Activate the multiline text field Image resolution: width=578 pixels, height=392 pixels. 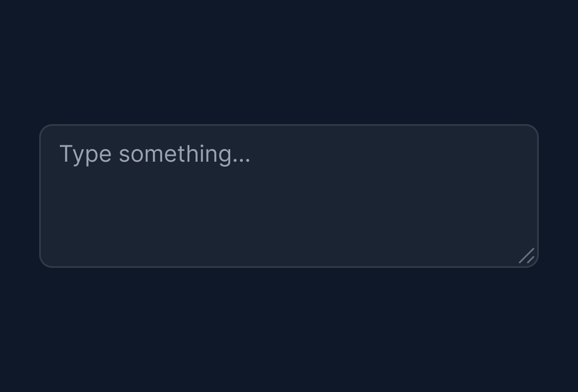(x=288, y=196)
